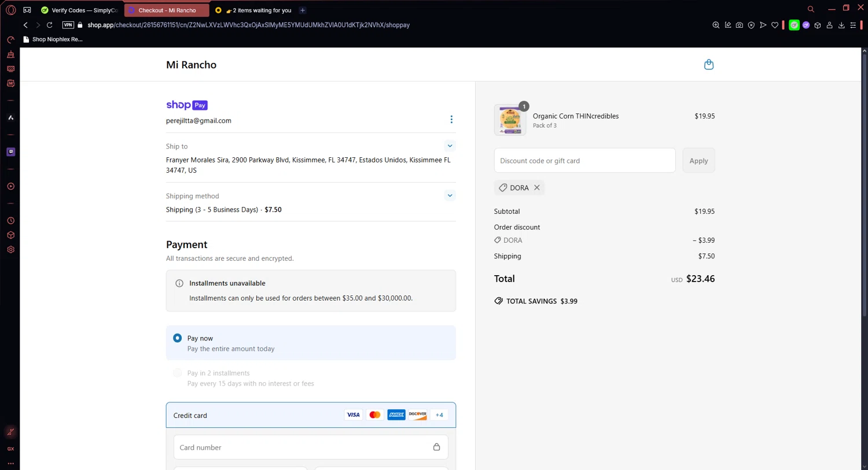This screenshot has height=470, width=868.
Task: Open Shop Pay account three-dots menu
Action: (451, 119)
